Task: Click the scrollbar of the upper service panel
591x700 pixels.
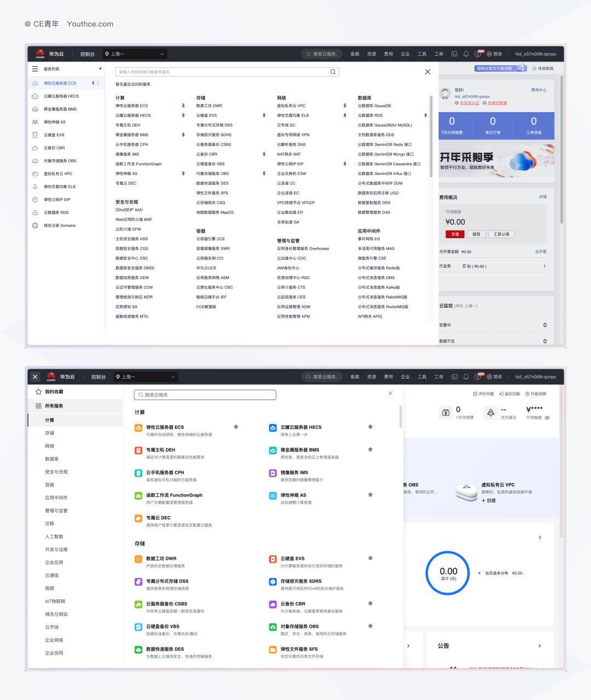Action: 431,137
